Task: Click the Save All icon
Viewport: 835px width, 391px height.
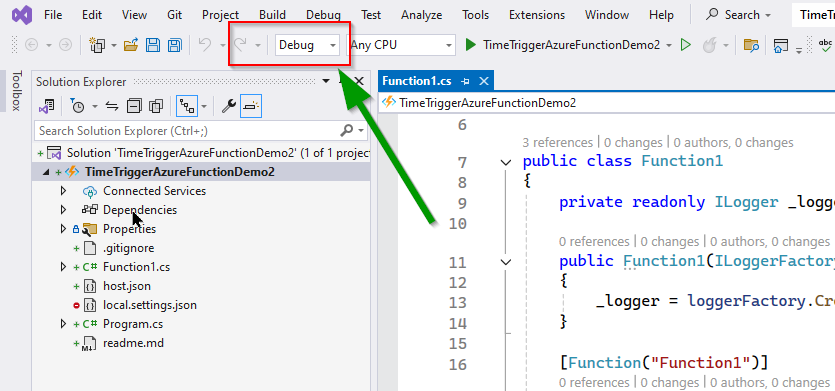Action: pos(174,45)
